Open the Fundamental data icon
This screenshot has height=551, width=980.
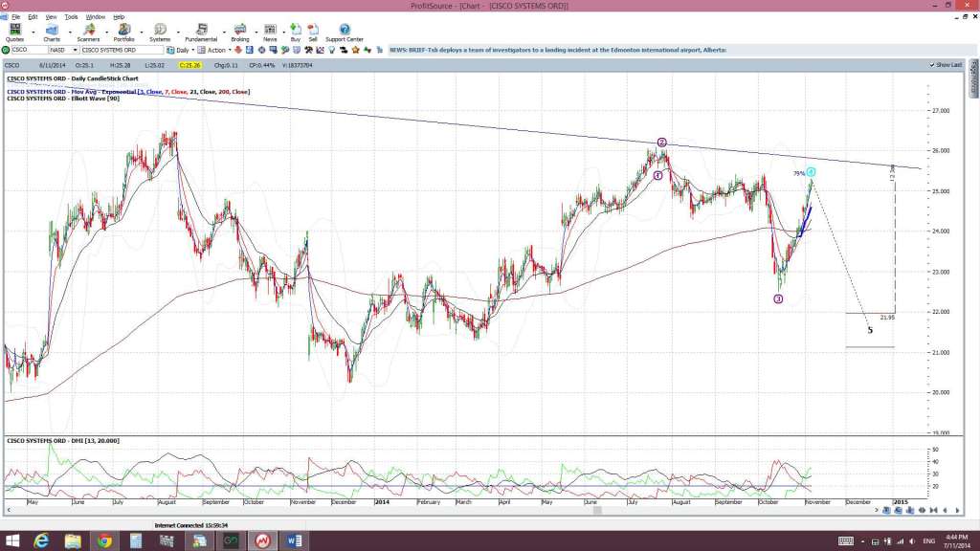pyautogui.click(x=201, y=33)
